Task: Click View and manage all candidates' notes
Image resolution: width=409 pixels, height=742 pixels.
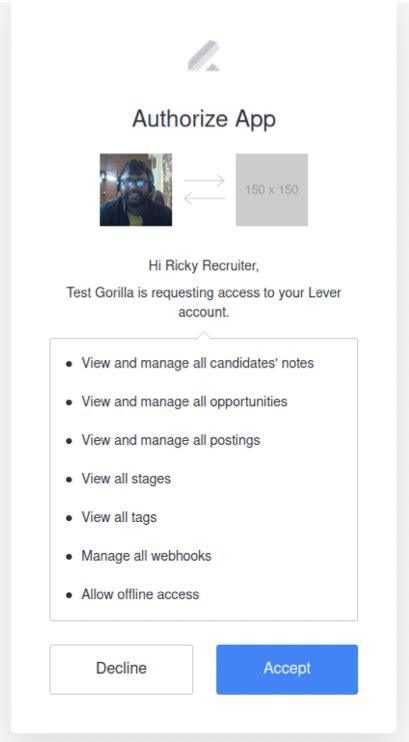Action: click(x=197, y=363)
